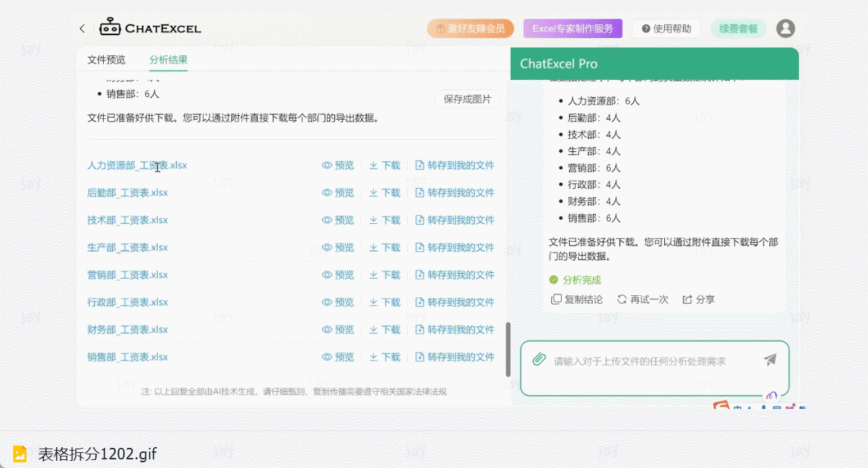Preview 财务部_工资表.xlsx
This screenshot has height=468, width=868.
click(x=338, y=330)
